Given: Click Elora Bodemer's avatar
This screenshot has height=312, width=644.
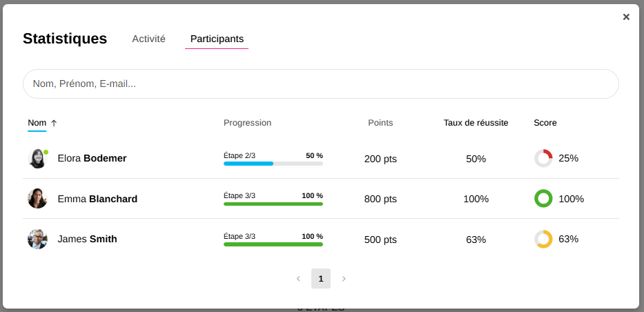Looking at the screenshot, I should point(37,159).
